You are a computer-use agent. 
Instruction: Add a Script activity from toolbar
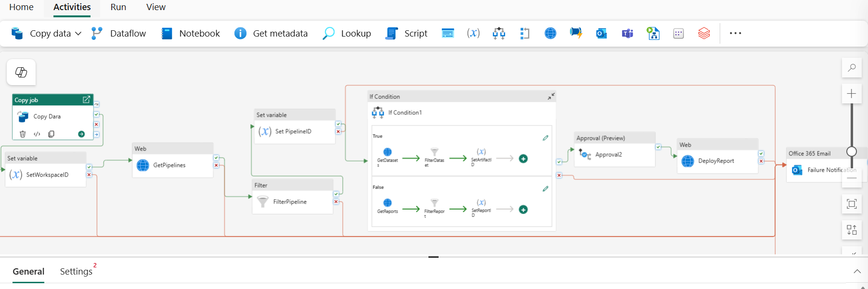pyautogui.click(x=407, y=33)
